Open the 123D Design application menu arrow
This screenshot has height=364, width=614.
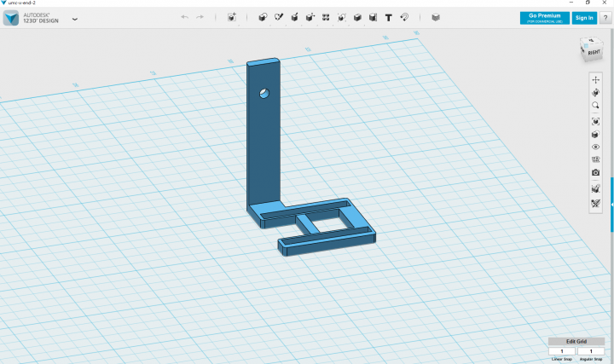(x=75, y=19)
